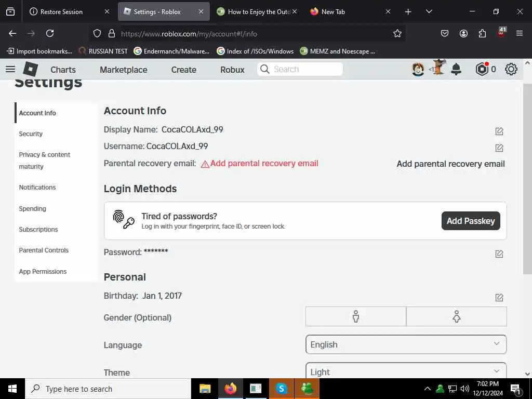The image size is (532, 399).
Task: Click the black Add parental recovery email button
Action: tap(450, 164)
